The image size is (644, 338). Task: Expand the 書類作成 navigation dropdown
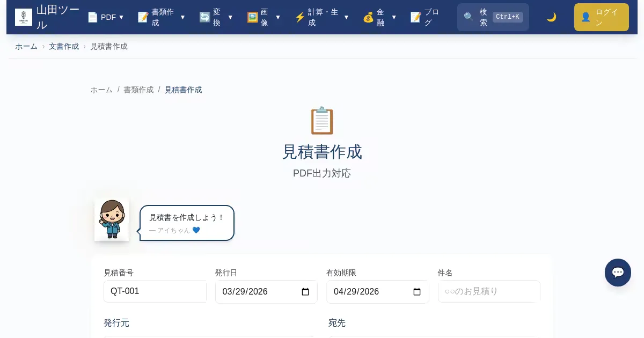(x=162, y=17)
